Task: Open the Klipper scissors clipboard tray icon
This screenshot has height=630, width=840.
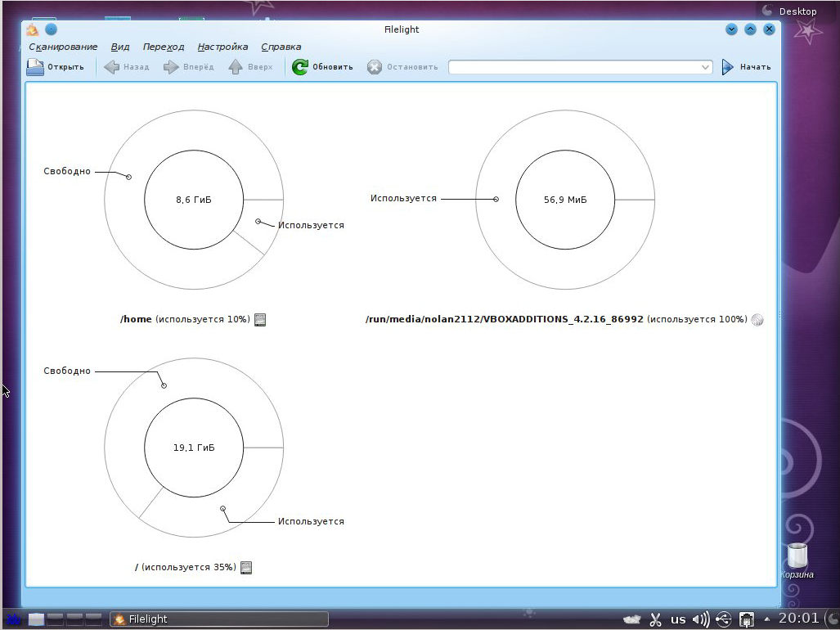Action: coord(655,619)
